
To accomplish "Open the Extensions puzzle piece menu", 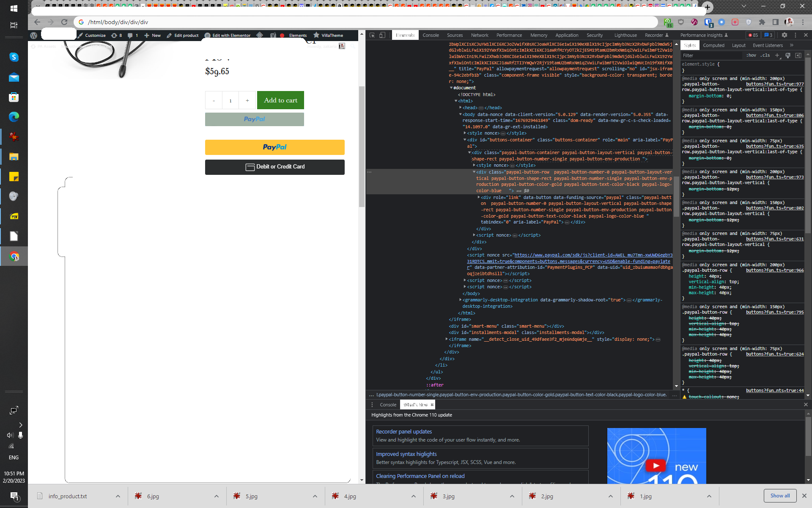I will point(762,22).
